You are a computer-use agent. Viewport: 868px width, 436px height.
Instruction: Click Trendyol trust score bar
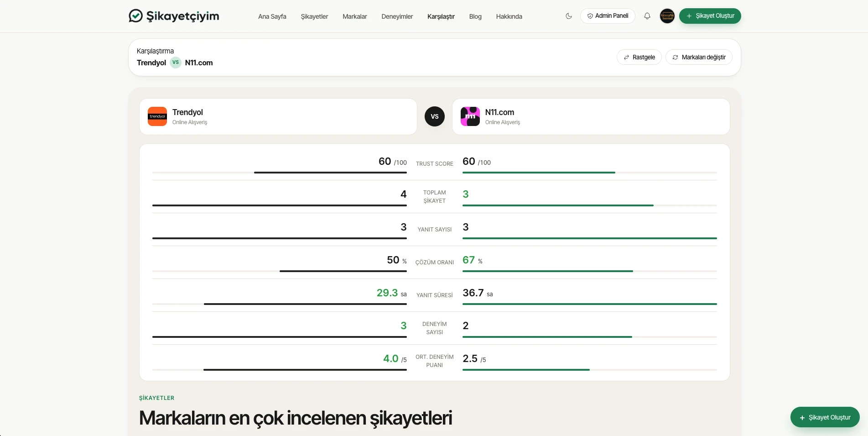[280, 173]
